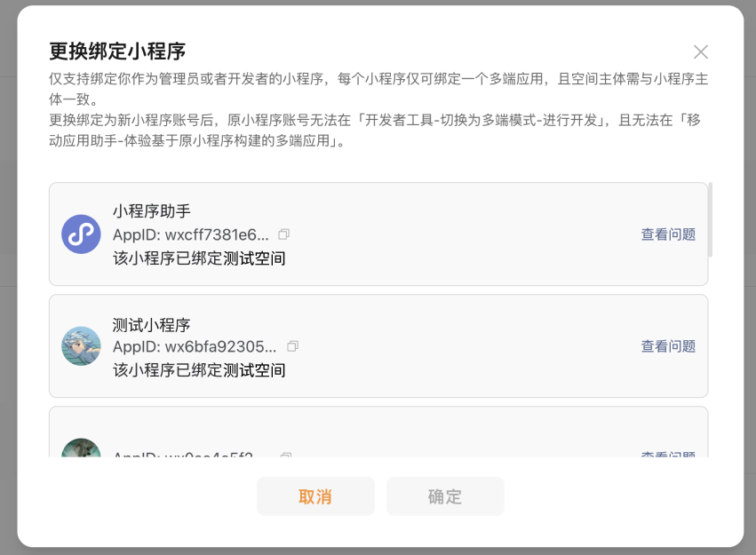
Task: Click the mini program list scrollbar
Action: click(x=711, y=220)
